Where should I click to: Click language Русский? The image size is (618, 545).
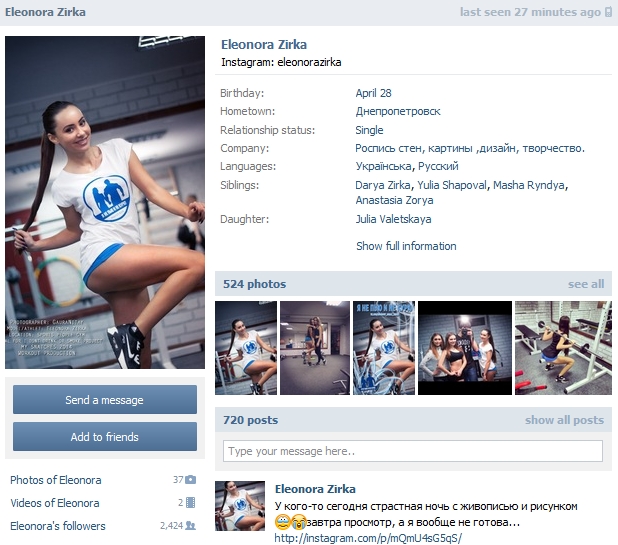[x=438, y=166]
